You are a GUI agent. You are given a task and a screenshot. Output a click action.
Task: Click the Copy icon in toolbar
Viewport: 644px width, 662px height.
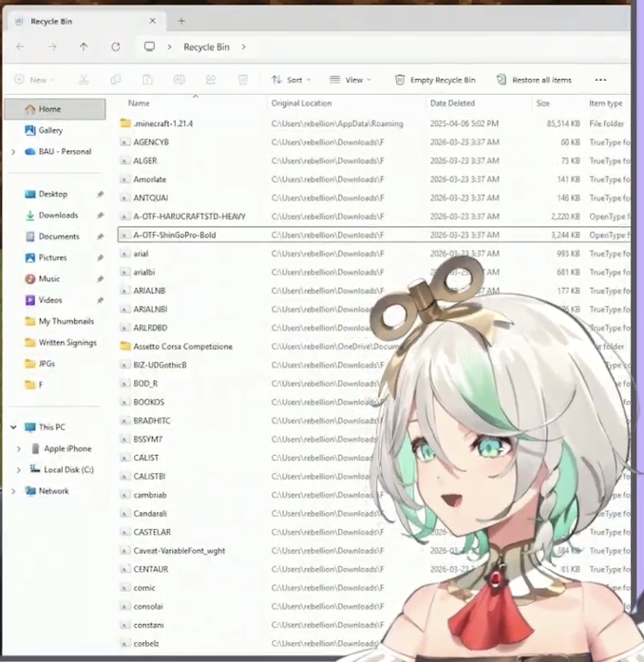pos(115,80)
